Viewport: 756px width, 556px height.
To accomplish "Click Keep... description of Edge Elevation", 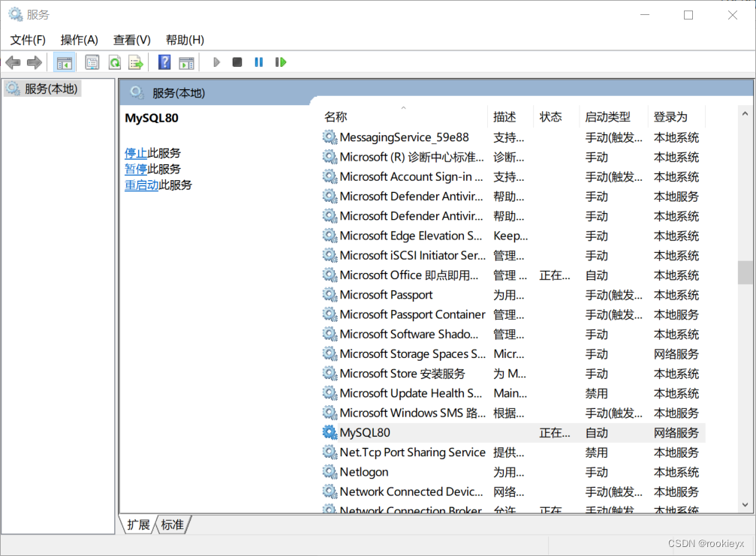I will click(511, 236).
